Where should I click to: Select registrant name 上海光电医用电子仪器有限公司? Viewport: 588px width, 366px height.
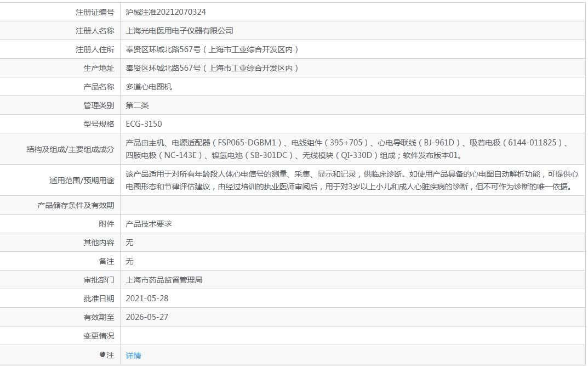(x=179, y=31)
